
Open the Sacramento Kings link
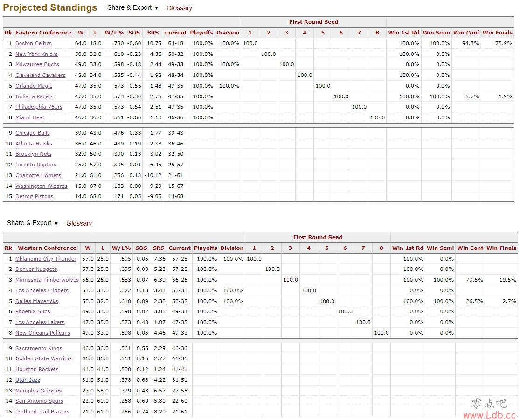click(x=39, y=348)
